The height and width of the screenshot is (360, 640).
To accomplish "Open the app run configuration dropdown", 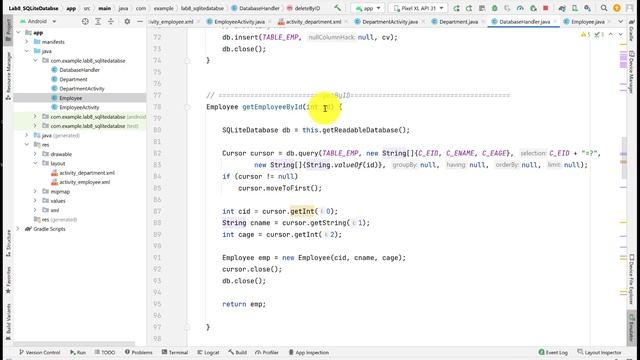I will (x=368, y=8).
